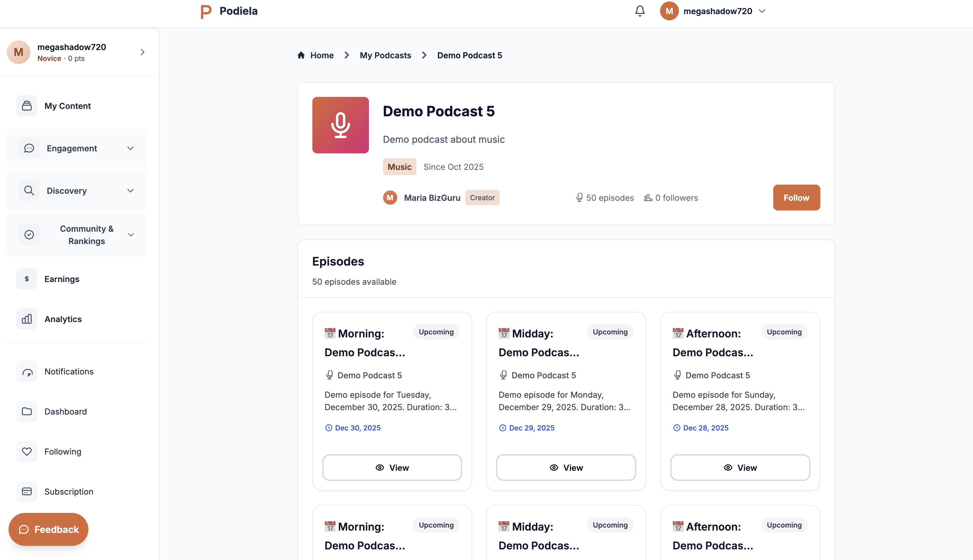Open Analytics in the sidebar
The width and height of the screenshot is (973, 560).
tap(77, 319)
